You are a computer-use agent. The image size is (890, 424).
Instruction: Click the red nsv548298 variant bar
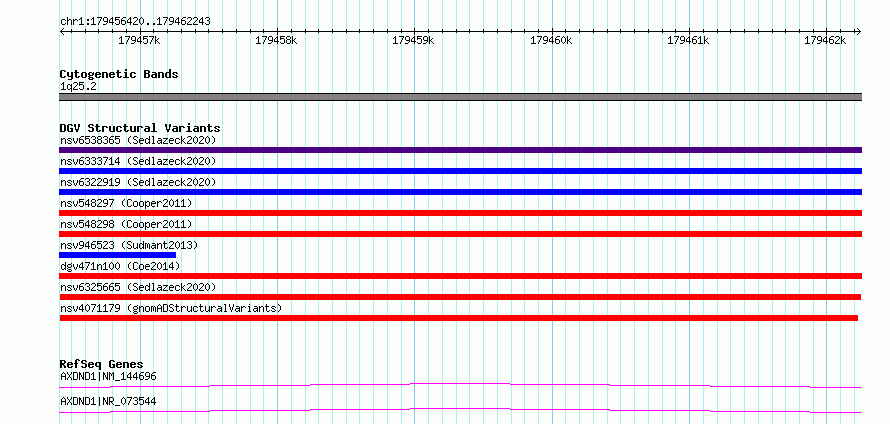tap(461, 234)
